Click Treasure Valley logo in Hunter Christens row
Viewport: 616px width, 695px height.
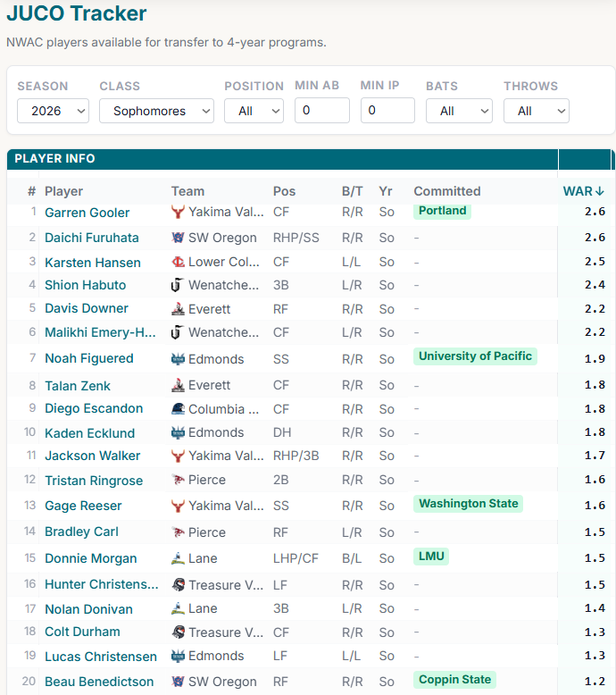click(179, 584)
